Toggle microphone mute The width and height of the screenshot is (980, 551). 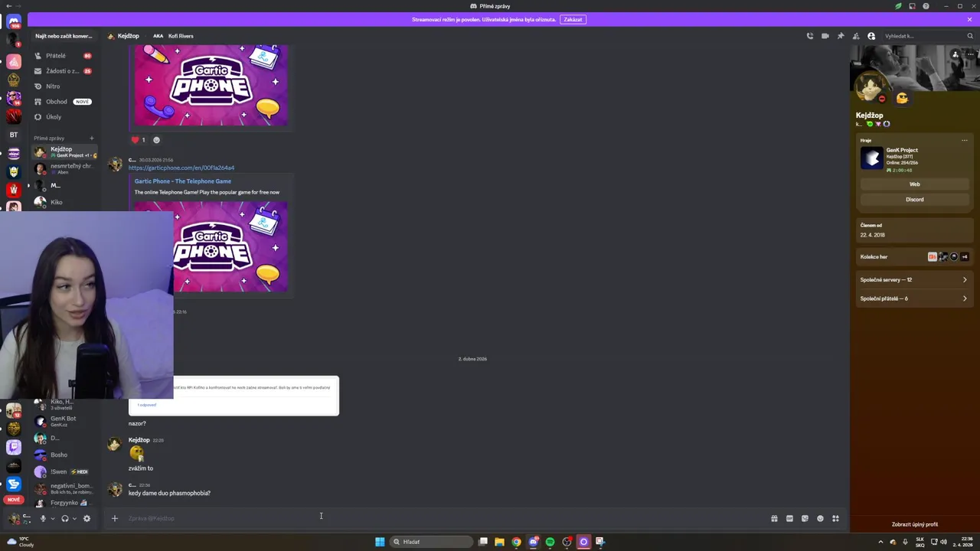click(x=43, y=518)
